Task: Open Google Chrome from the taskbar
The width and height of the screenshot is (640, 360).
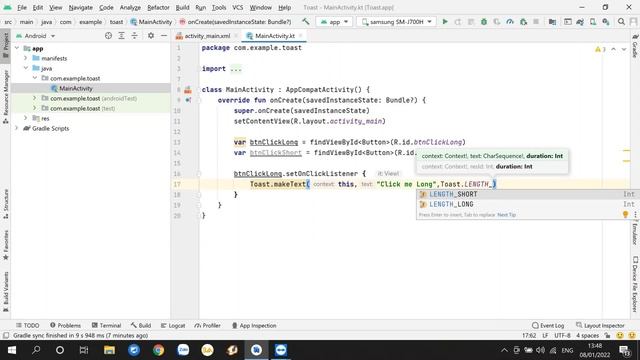Action: [x=158, y=350]
